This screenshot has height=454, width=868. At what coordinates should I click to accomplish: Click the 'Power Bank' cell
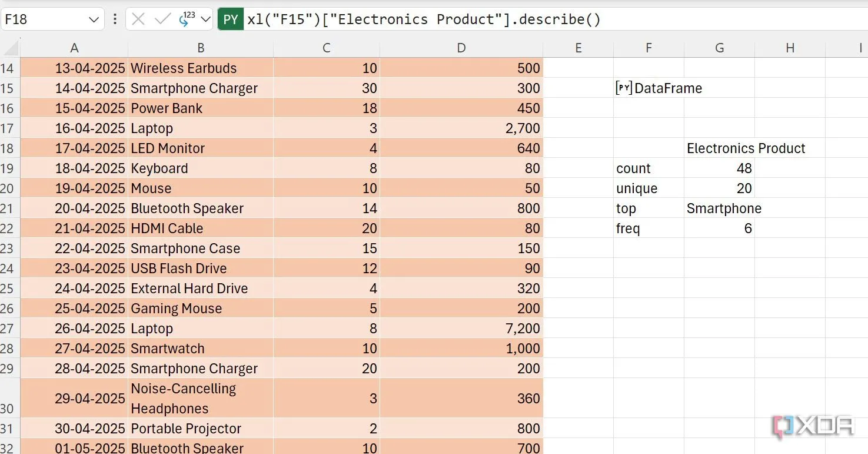click(x=201, y=108)
